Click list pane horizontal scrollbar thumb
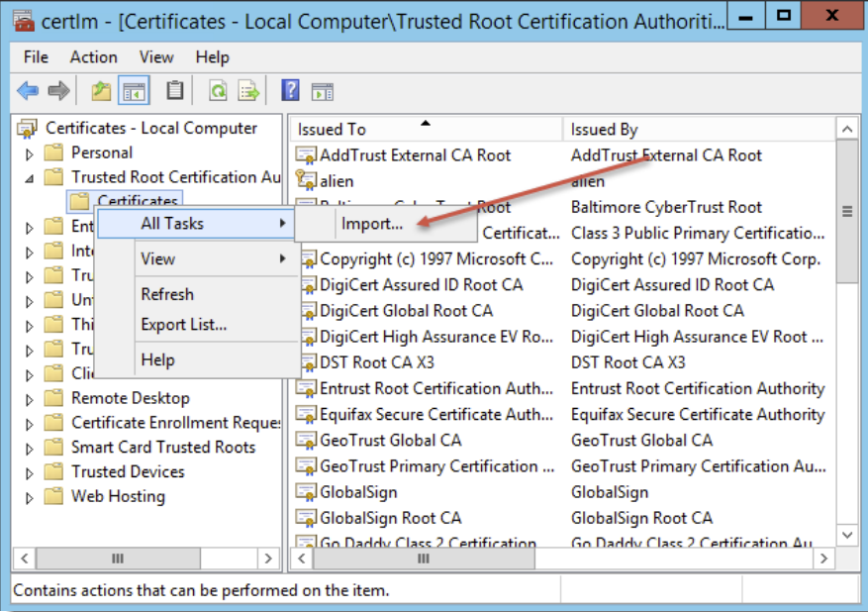The image size is (868, 612). click(x=424, y=559)
